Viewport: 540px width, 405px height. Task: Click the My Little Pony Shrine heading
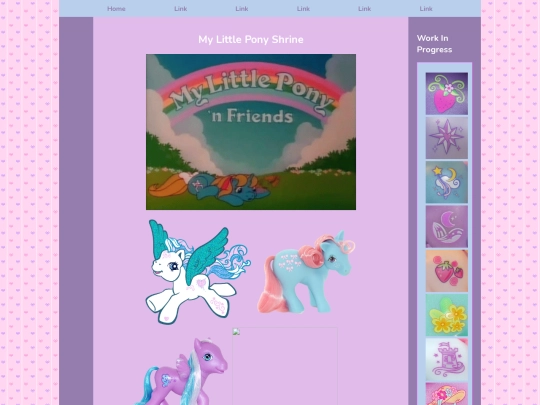click(x=251, y=40)
